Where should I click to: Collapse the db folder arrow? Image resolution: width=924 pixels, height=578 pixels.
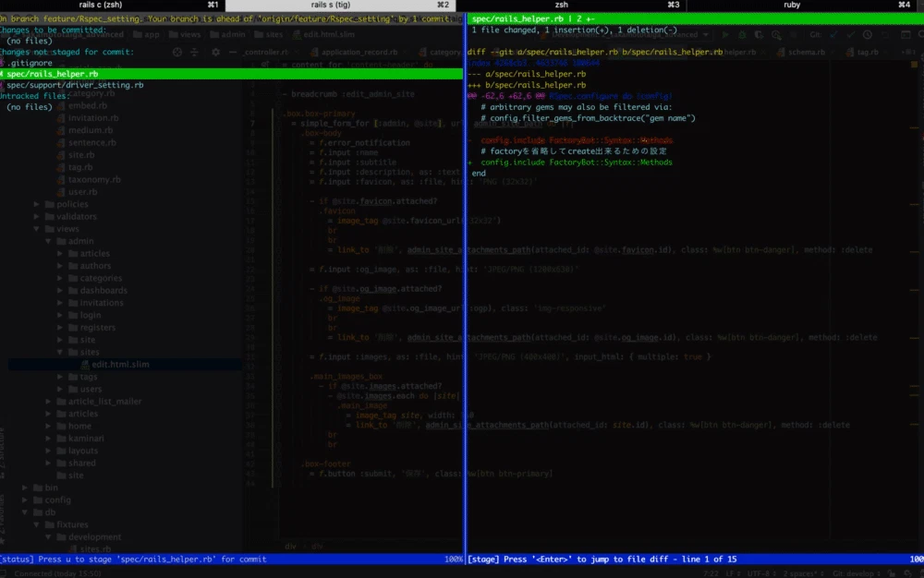coord(25,512)
